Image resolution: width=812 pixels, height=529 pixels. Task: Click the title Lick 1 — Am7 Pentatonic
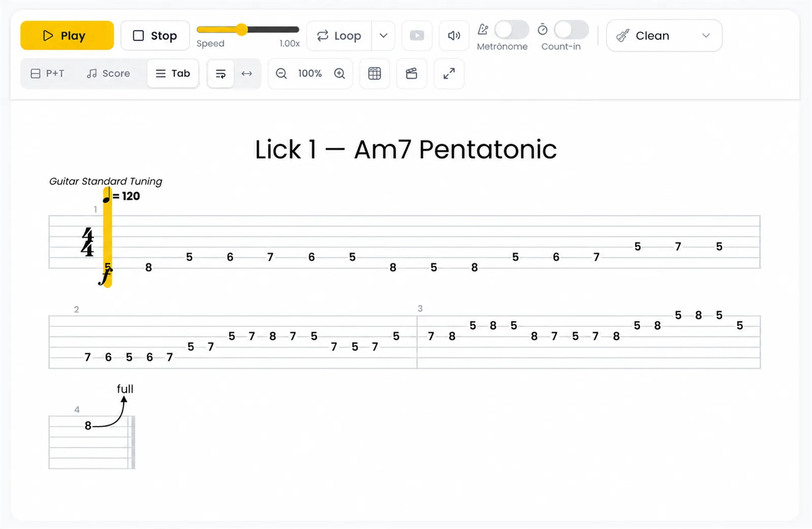coord(406,149)
